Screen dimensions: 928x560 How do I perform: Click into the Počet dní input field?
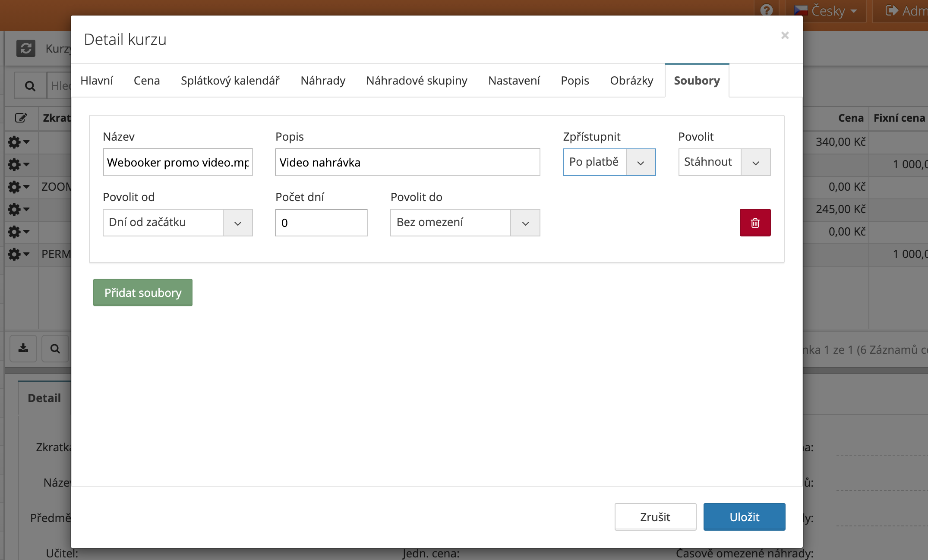(x=321, y=223)
